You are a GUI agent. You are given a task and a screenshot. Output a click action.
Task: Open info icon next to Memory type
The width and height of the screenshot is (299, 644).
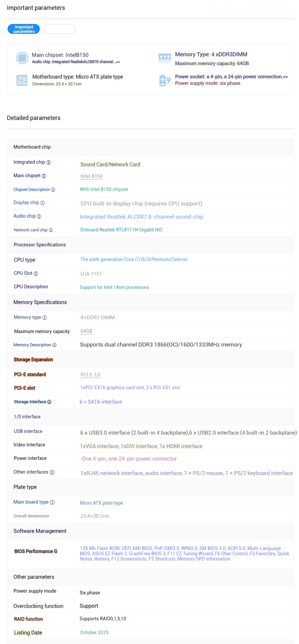click(x=45, y=318)
